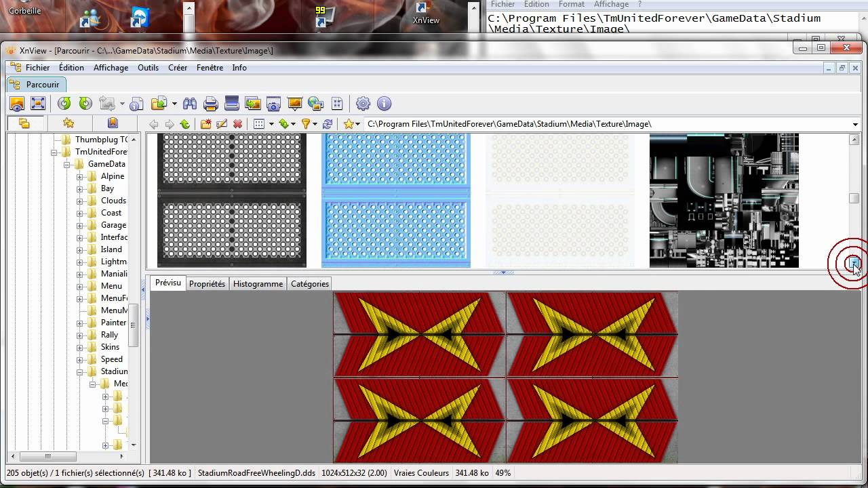The height and width of the screenshot is (488, 868).
Task: Create a new folder
Action: click(x=205, y=124)
